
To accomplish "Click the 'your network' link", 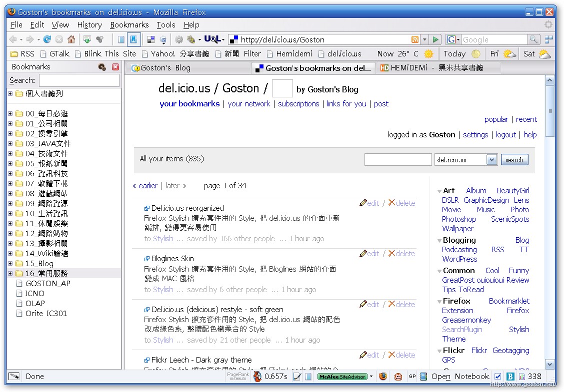I will coord(248,104).
